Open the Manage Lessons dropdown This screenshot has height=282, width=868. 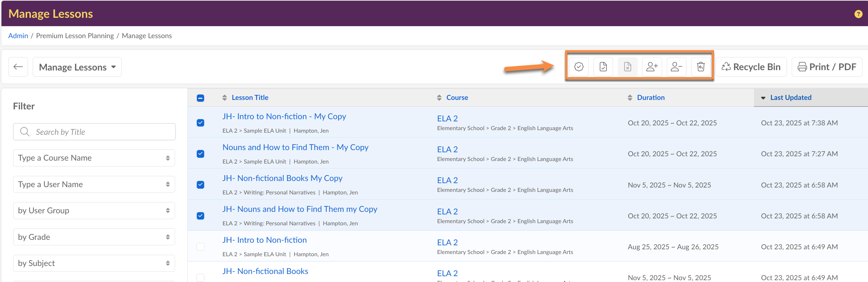point(77,67)
